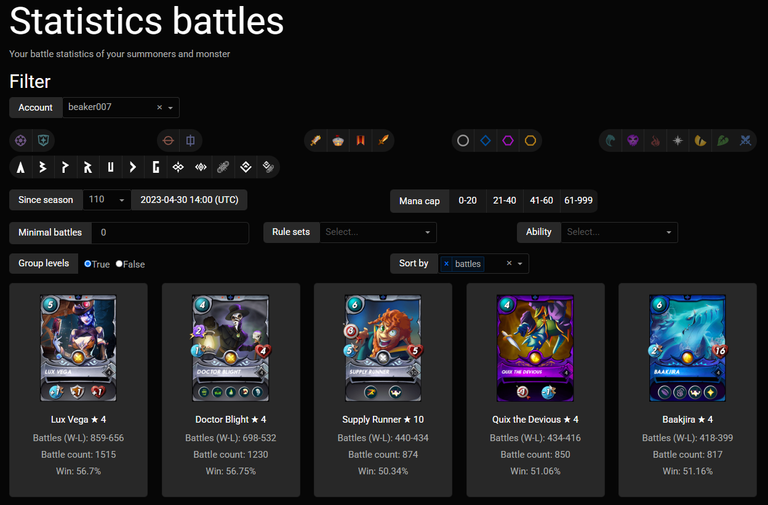Click 'Win: 56.75%' under Doctor Blight
This screenshot has width=768, height=505.
pos(231,471)
